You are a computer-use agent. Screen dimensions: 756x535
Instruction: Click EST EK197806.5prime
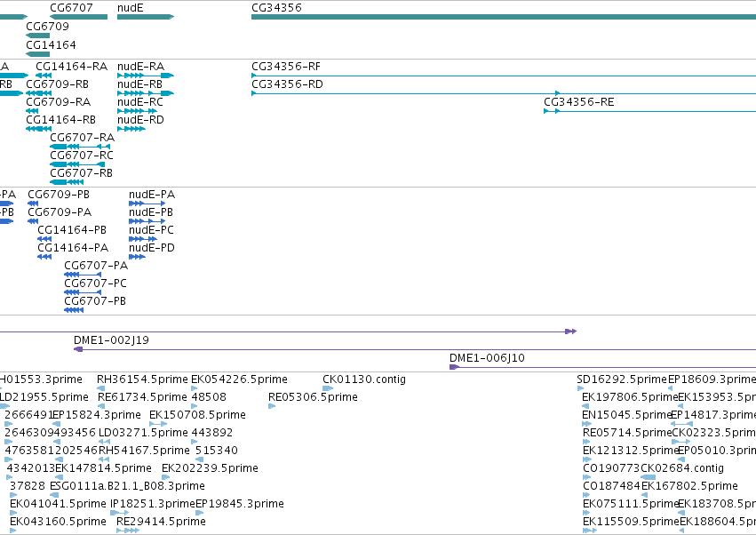pos(585,406)
